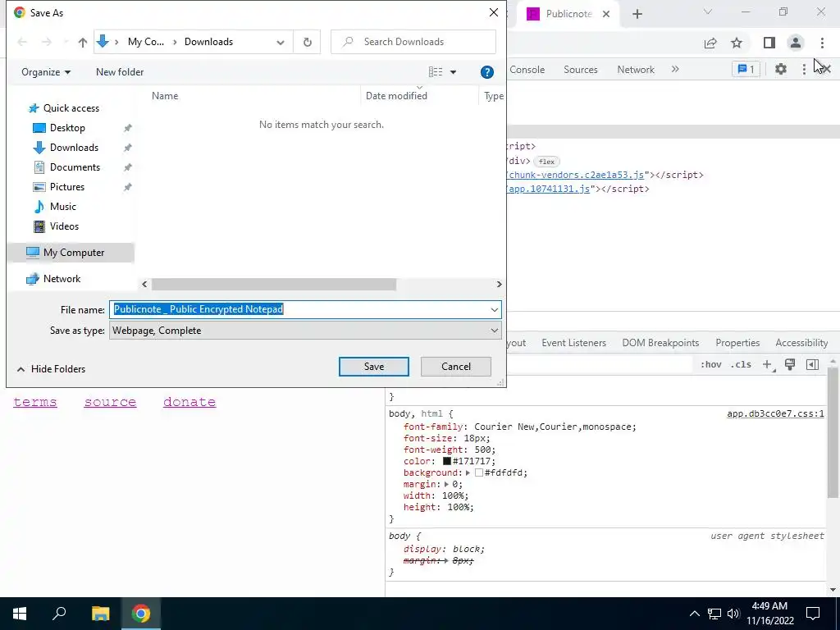The image size is (840, 630).
Task: Toggle computed styles sidebar icon
Action: click(x=812, y=365)
